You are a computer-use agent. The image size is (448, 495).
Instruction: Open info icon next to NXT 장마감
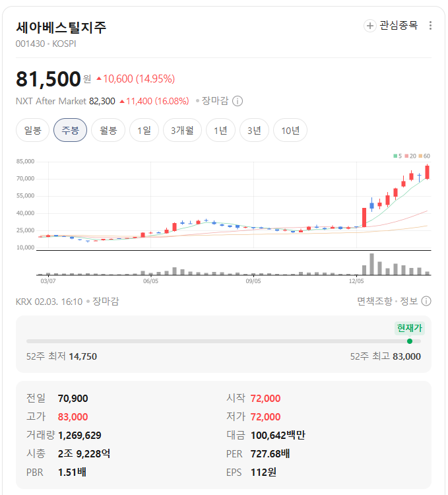238,101
